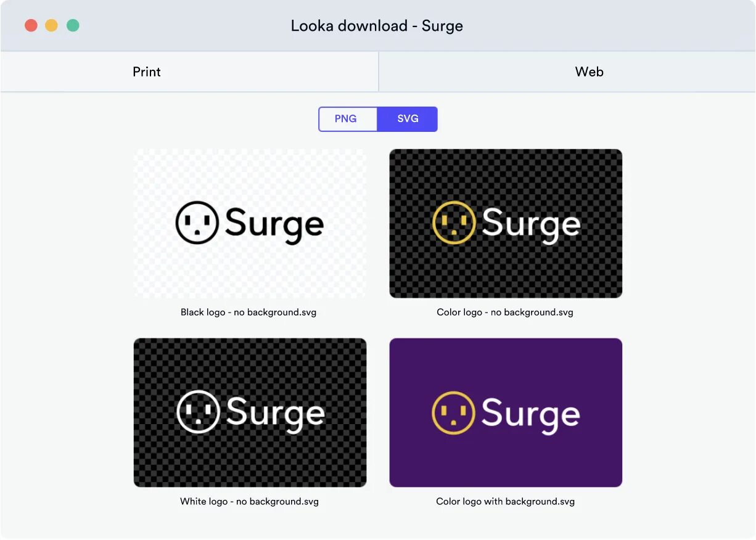Image resolution: width=756 pixels, height=540 pixels.
Task: Click the yellow socket icon on purple background
Action: click(453, 412)
